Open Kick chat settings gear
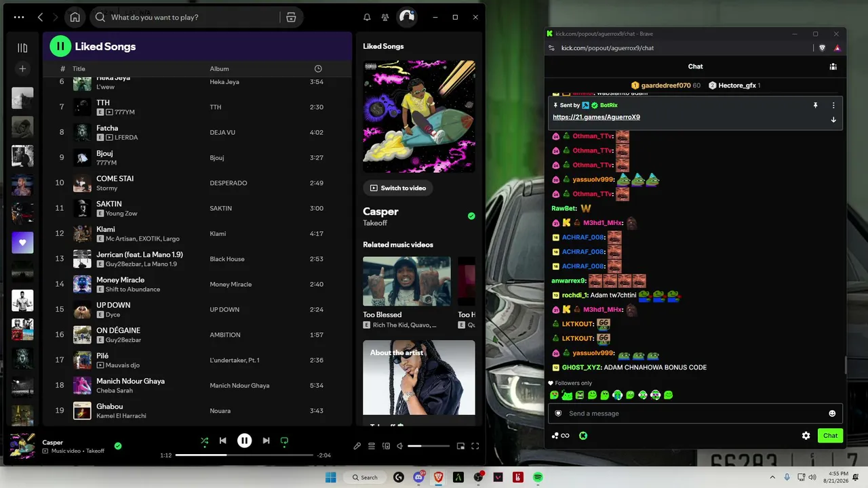Image resolution: width=868 pixels, height=488 pixels. [x=806, y=436]
